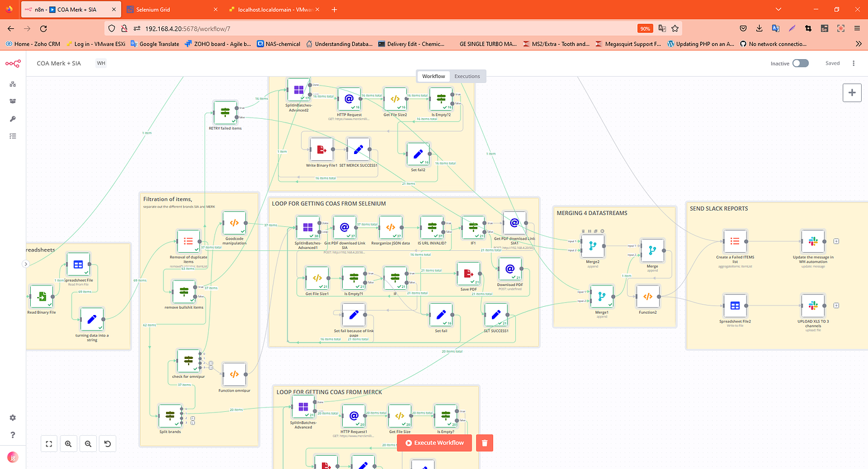Collapse the spreadsheets panel using edge arrow
The height and width of the screenshot is (469, 868).
[26, 264]
